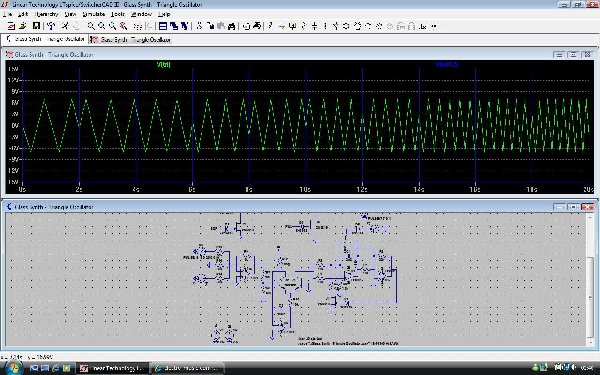Screen dimensions: 600x375
Task: Click the system tray clock
Action: click(x=587, y=368)
